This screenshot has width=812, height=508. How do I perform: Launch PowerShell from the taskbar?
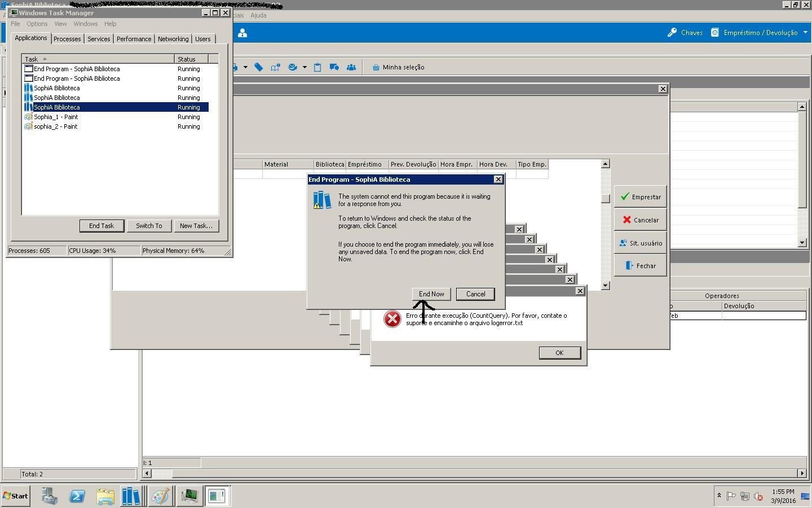point(77,496)
